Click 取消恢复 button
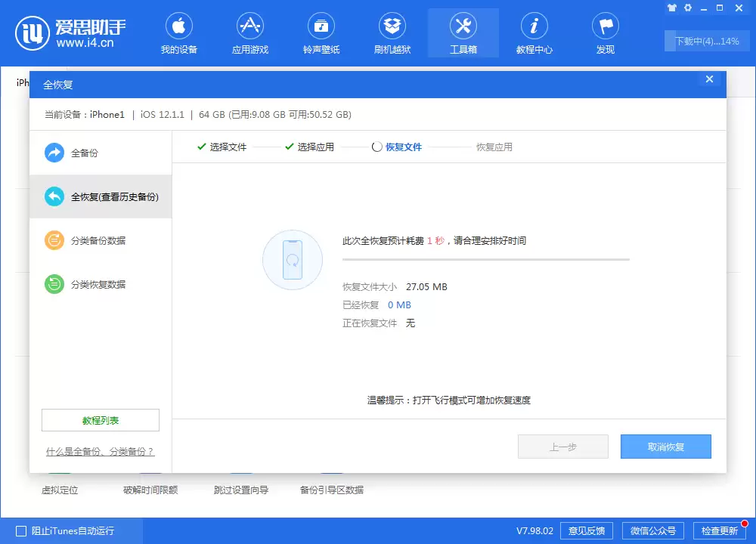756x544 pixels. (x=666, y=447)
